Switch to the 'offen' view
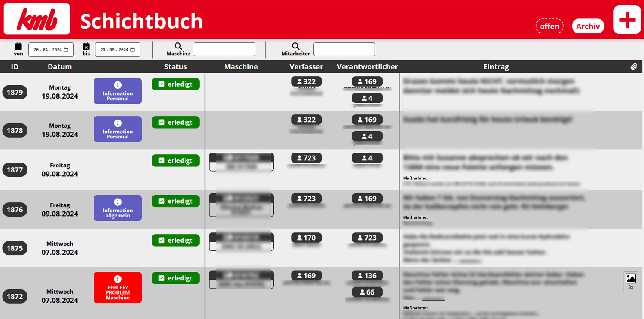 [549, 26]
